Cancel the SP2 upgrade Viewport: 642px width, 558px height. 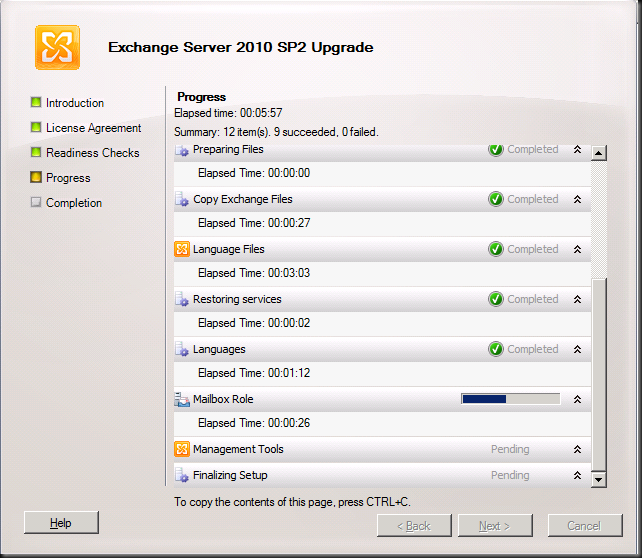[585, 526]
